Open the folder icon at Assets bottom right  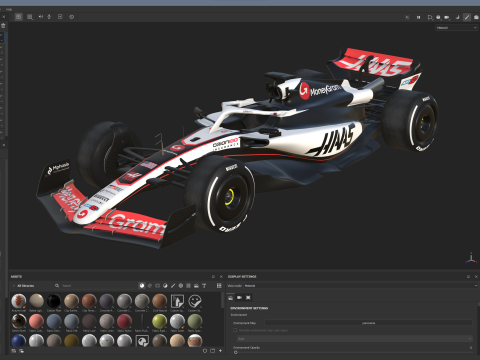pyautogui.click(x=212, y=351)
